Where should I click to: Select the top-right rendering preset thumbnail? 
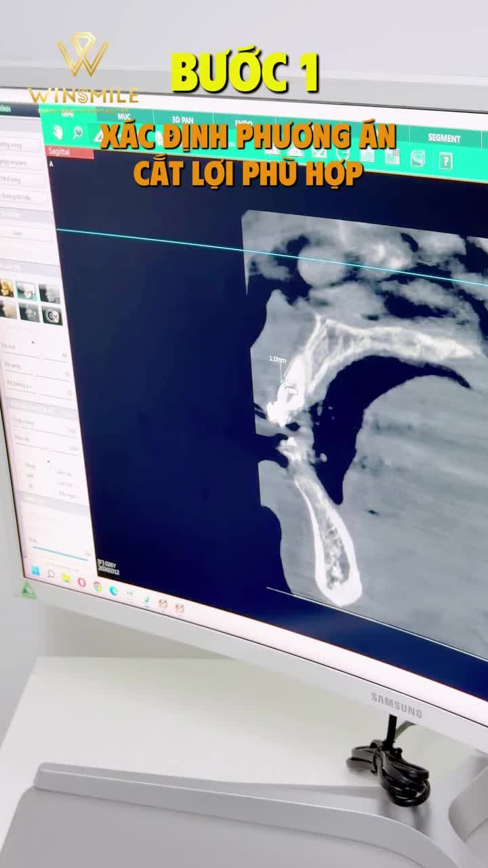click(49, 293)
